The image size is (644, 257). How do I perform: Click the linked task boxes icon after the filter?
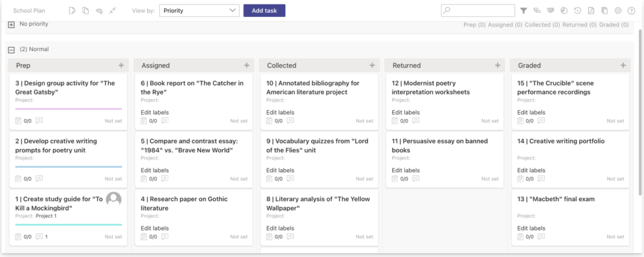pyautogui.click(x=537, y=11)
